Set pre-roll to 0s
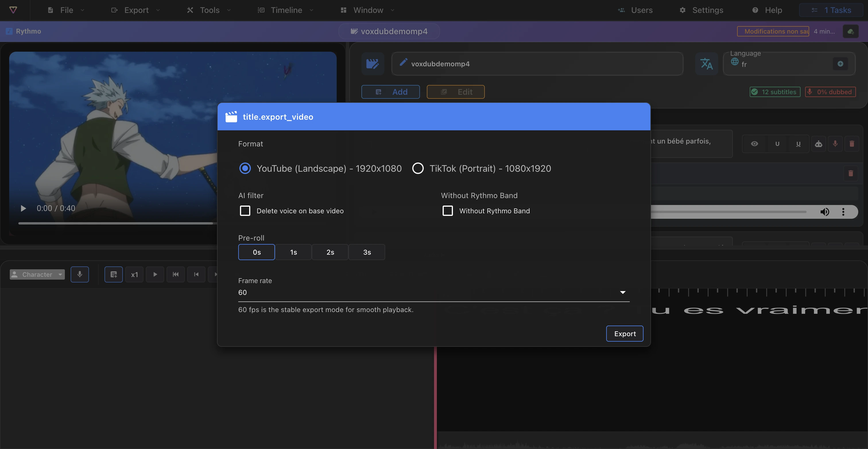The image size is (868, 449). [x=256, y=252]
